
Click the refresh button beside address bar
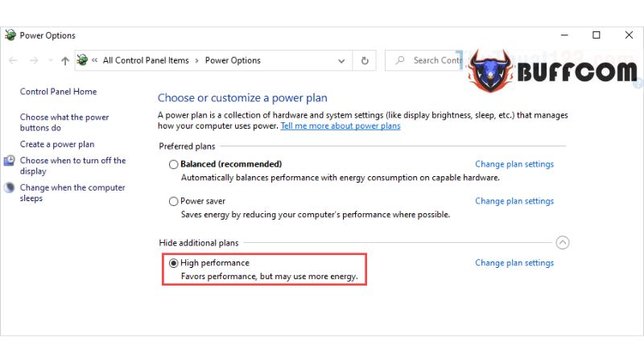[365, 61]
